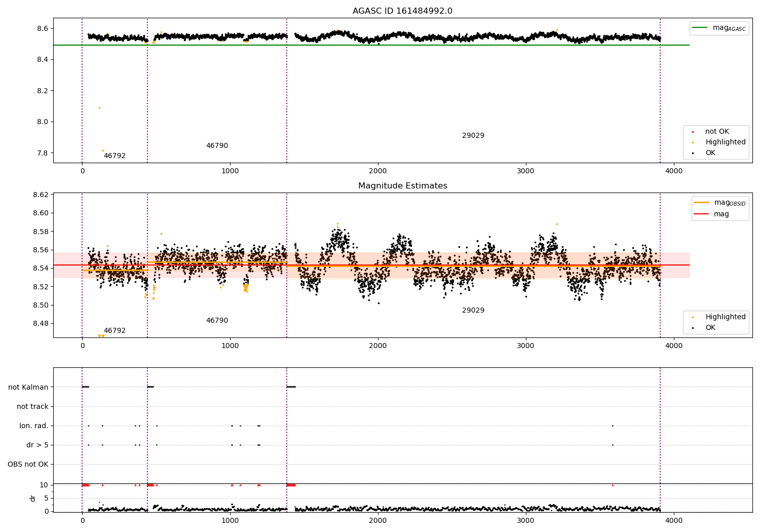Image resolution: width=760 pixels, height=532 pixels.
Task: Click the highlighted orange point at 8.588 near 3200
Action: point(557,224)
